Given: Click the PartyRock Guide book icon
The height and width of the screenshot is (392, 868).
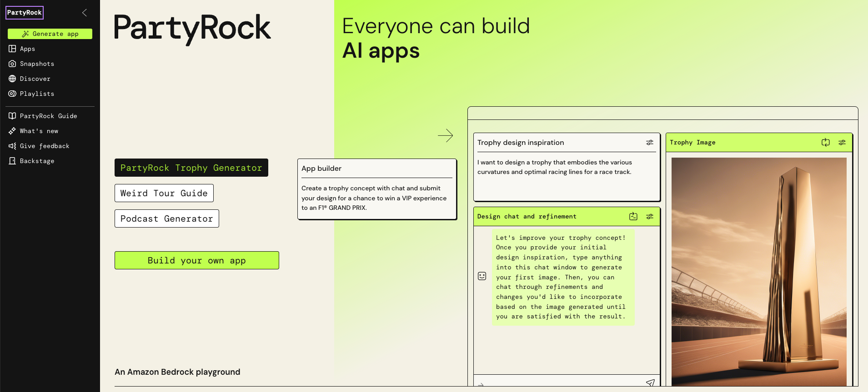Looking at the screenshot, I should tap(12, 116).
